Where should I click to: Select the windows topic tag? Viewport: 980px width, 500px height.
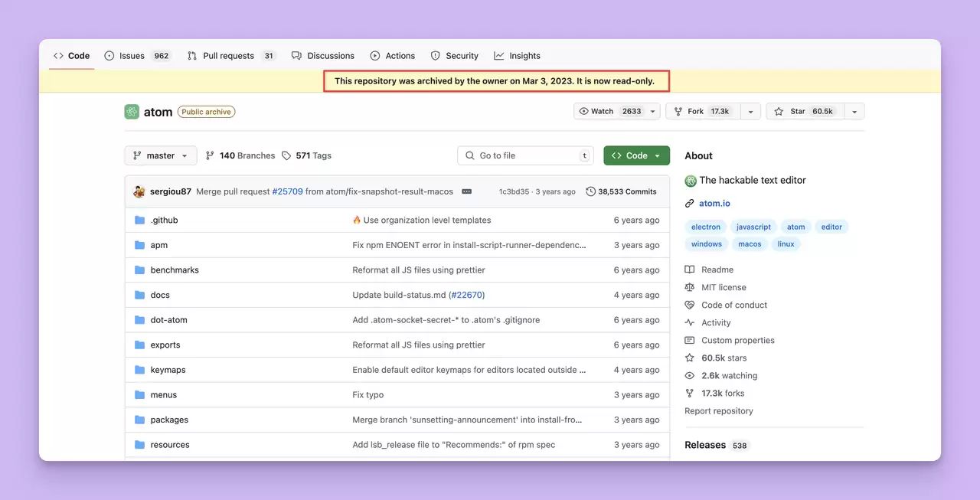pyautogui.click(x=706, y=244)
